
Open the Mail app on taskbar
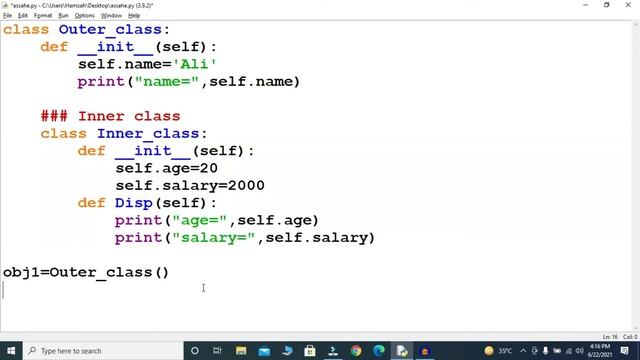(x=264, y=351)
